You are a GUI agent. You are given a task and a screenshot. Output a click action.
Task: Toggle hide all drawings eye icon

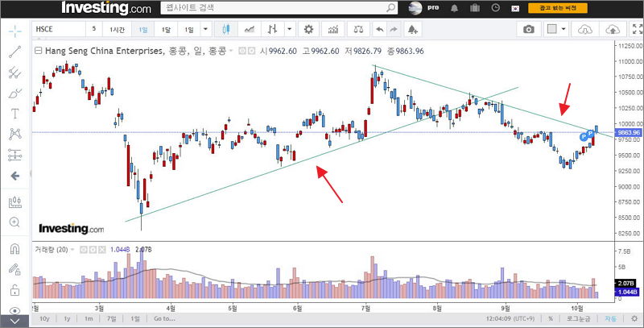point(14,311)
